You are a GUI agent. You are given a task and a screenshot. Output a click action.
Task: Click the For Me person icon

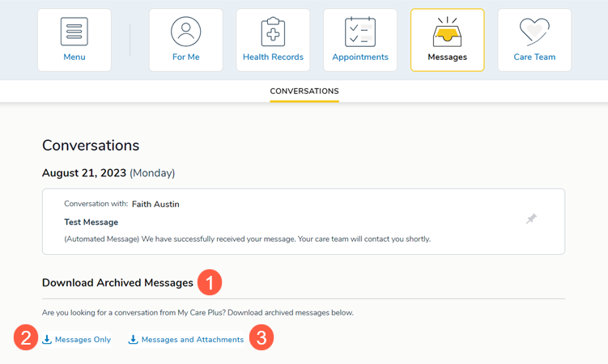[x=185, y=32]
